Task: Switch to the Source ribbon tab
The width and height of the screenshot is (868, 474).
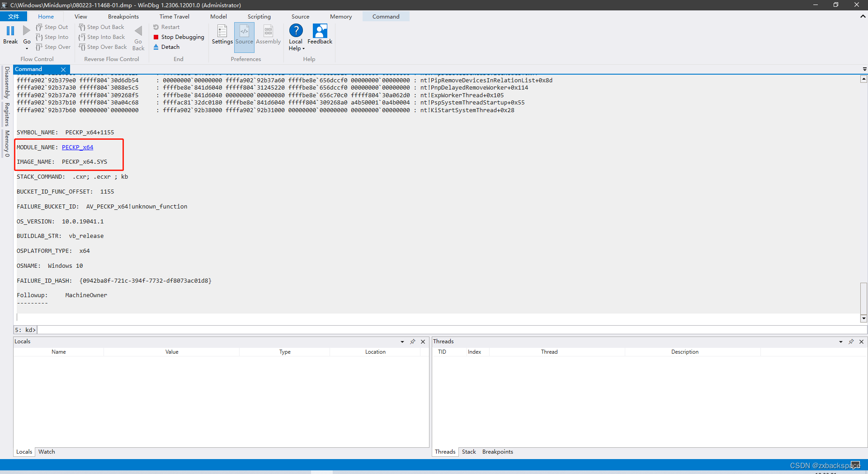Action: click(x=300, y=16)
